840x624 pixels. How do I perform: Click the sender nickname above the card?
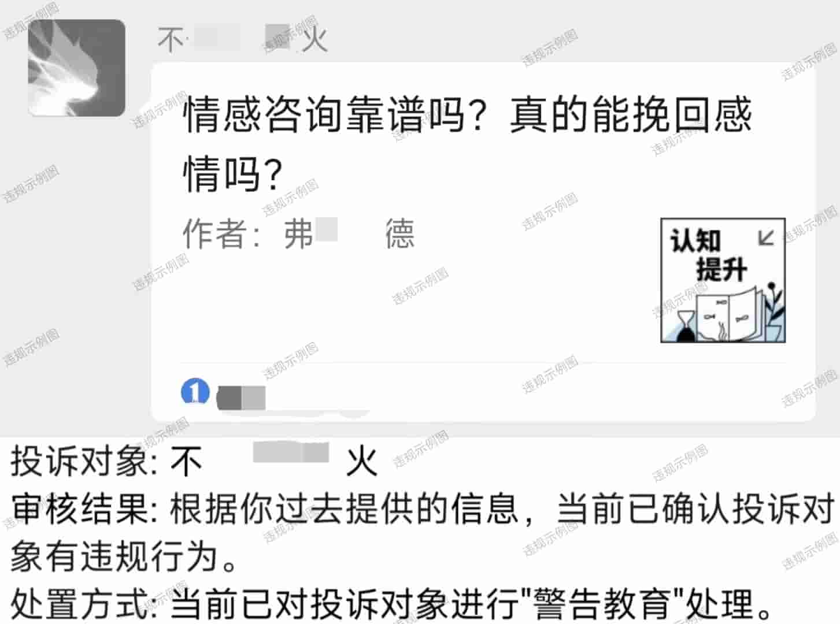(243, 39)
